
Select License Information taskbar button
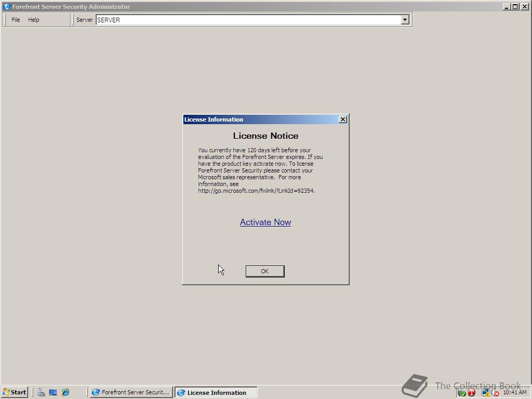tap(216, 393)
